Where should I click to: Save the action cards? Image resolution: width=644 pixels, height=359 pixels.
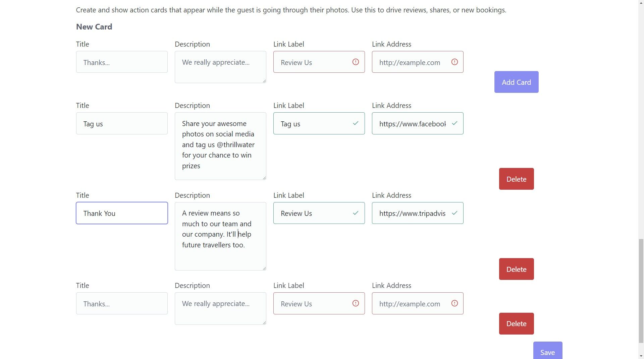[547, 352]
